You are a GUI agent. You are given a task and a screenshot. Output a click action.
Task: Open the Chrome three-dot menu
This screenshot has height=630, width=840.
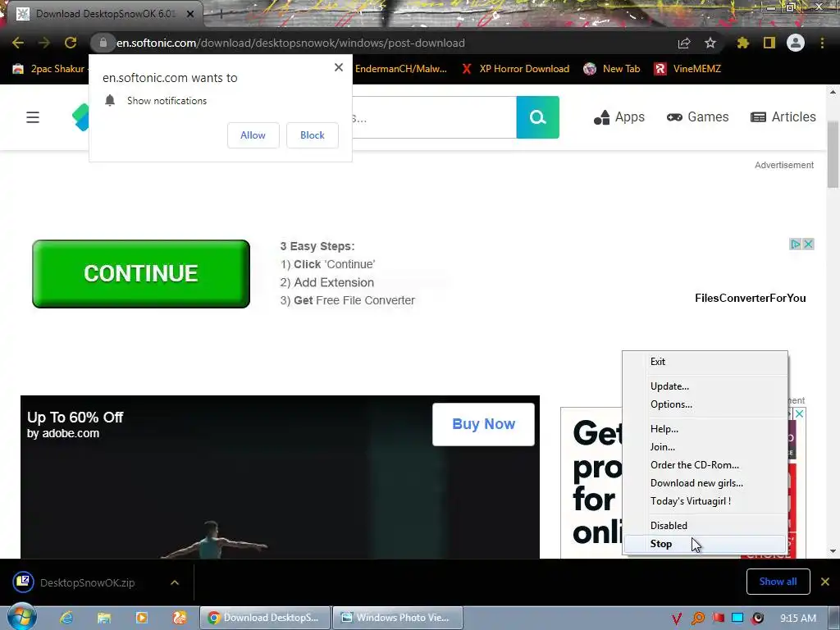822,43
